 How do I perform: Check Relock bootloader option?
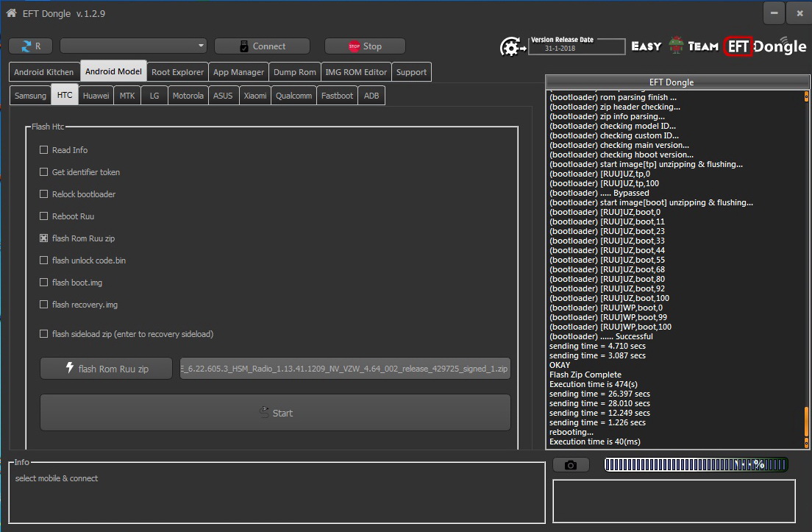pos(44,194)
